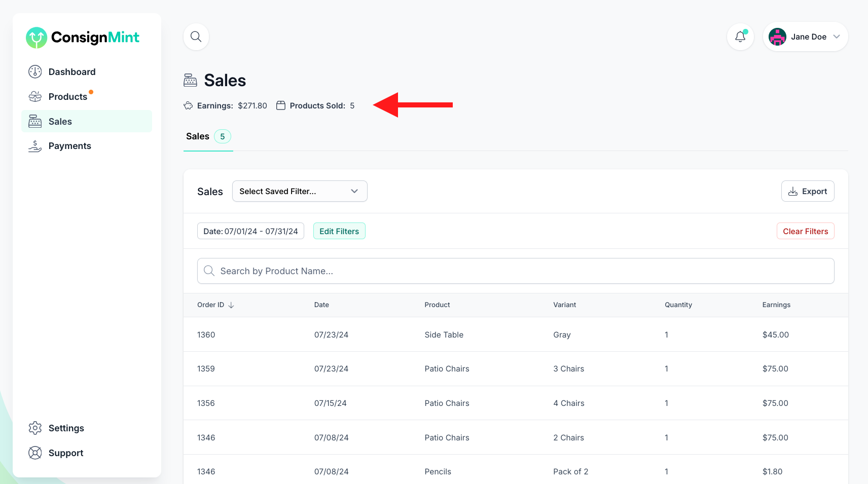Click the ConsignMint logo
This screenshot has width=868, height=484.
83,38
